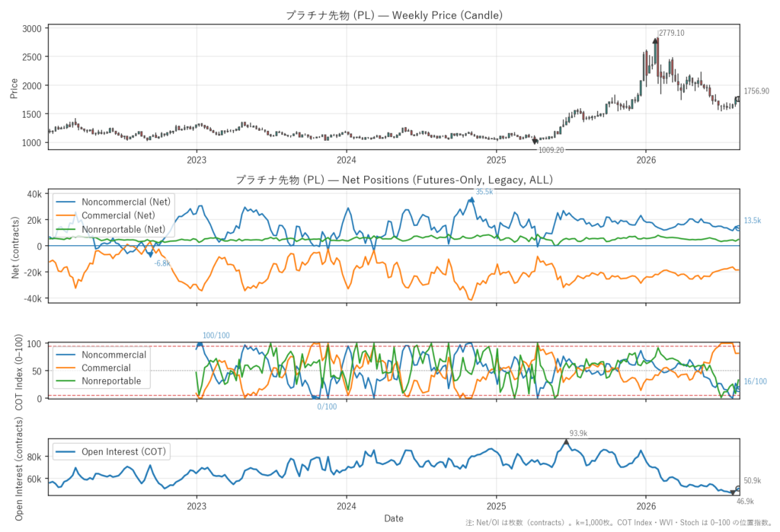Click the 0/100 COT Index annotation
Viewport: 780px width, 532px height.
coord(327,406)
